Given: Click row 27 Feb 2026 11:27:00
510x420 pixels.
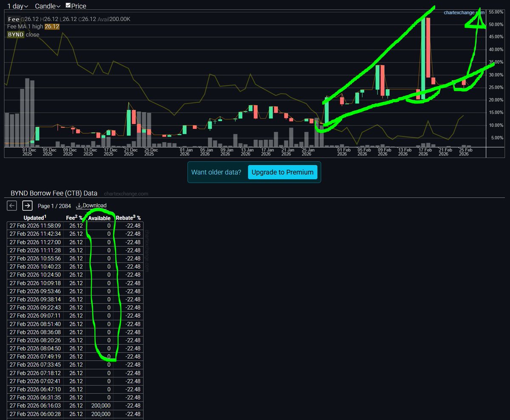Looking at the screenshot, I should (x=75, y=242).
